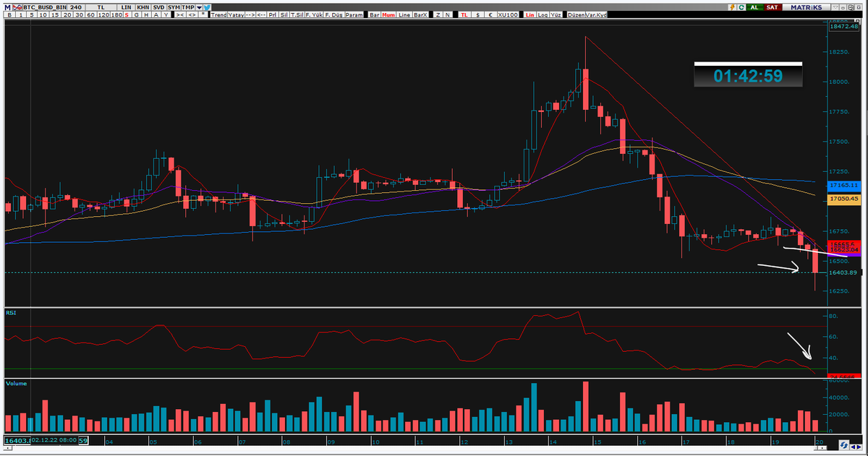This screenshot has width=868, height=456.
Task: Click the SYM button
Action: click(174, 7)
